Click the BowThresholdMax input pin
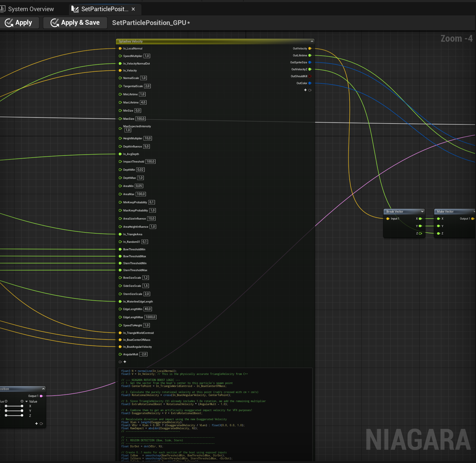Screen dimensions: 476x463 pos(120,256)
